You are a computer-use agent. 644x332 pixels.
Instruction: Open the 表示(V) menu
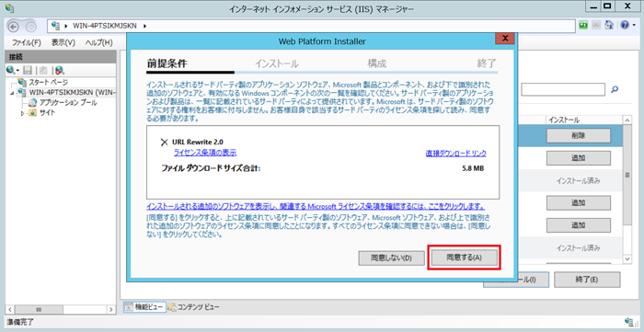click(x=63, y=42)
